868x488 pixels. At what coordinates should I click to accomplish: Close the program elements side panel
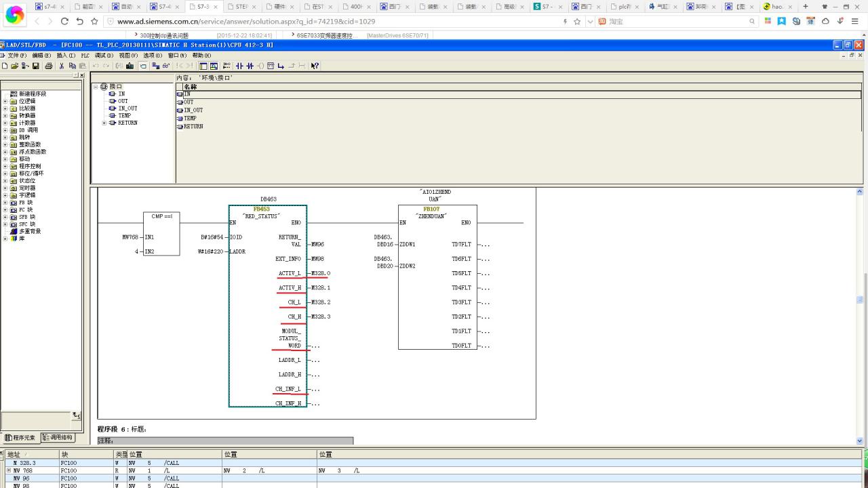click(82, 75)
